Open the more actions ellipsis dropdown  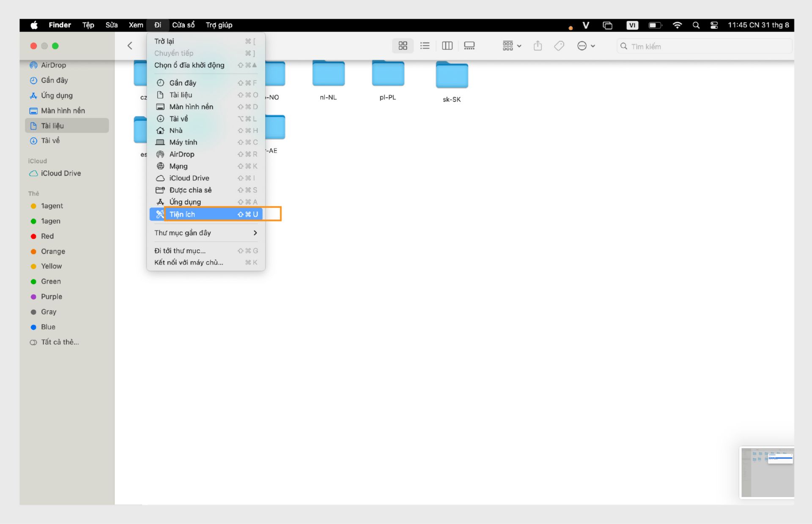point(586,46)
